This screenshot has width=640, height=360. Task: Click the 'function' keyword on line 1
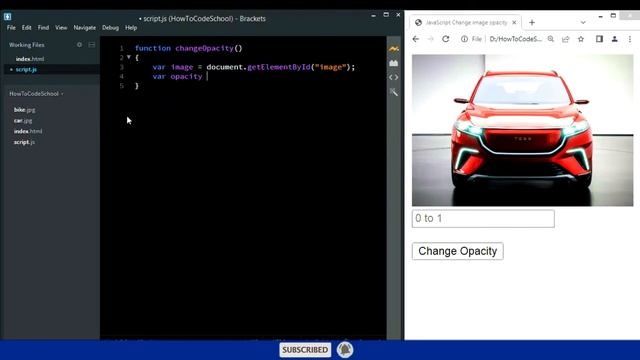point(153,48)
